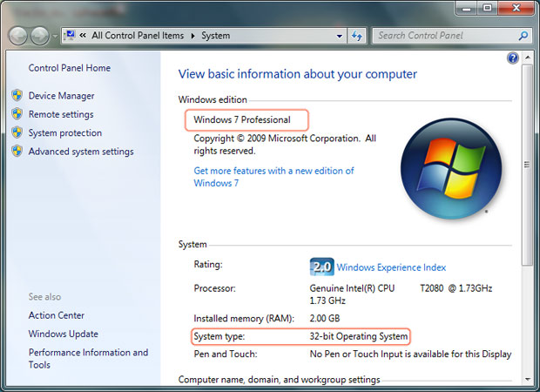The width and height of the screenshot is (540, 392).
Task: Open the Windows Experience Index link
Action: point(391,267)
